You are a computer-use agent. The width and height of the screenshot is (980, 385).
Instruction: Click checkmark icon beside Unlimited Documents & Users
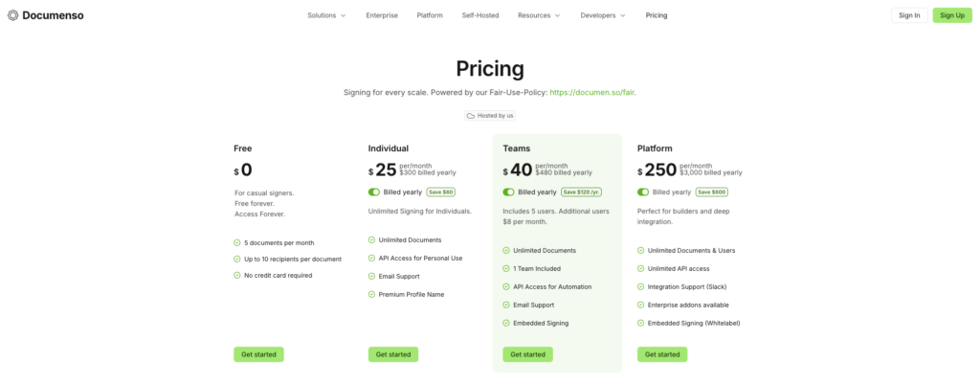[x=640, y=250]
